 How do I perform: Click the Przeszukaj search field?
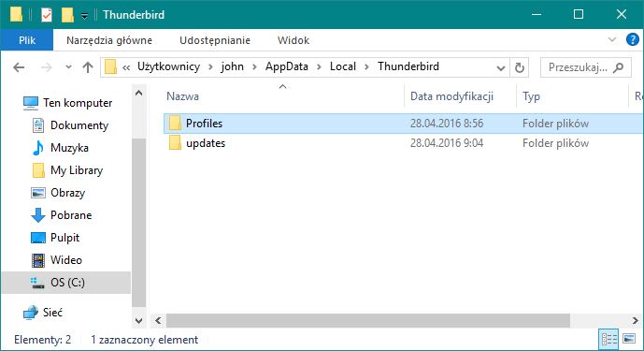tap(586, 67)
